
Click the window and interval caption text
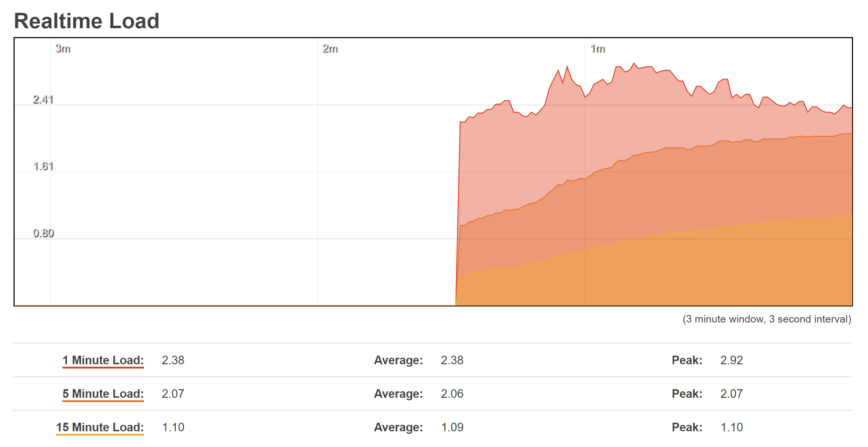click(x=766, y=319)
